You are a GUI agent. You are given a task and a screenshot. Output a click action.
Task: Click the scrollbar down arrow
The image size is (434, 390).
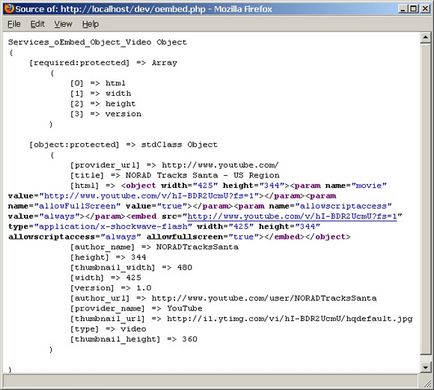(425, 367)
